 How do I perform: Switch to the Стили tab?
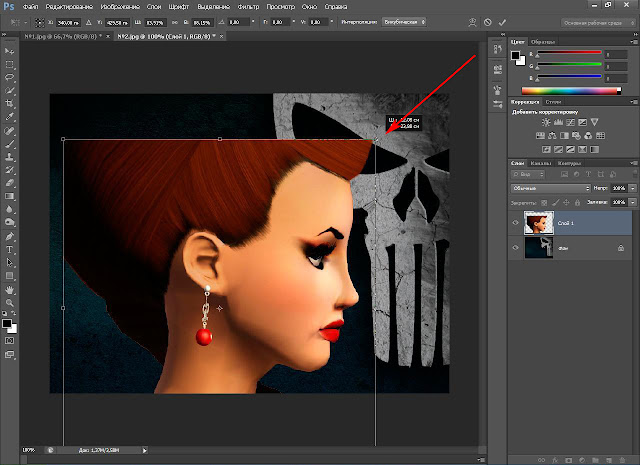coord(553,102)
